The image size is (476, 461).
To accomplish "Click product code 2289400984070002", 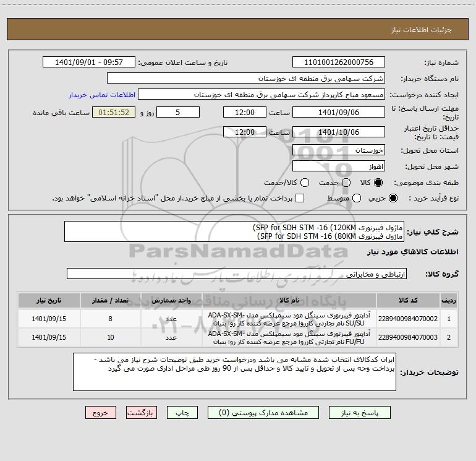I will tap(408, 319).
